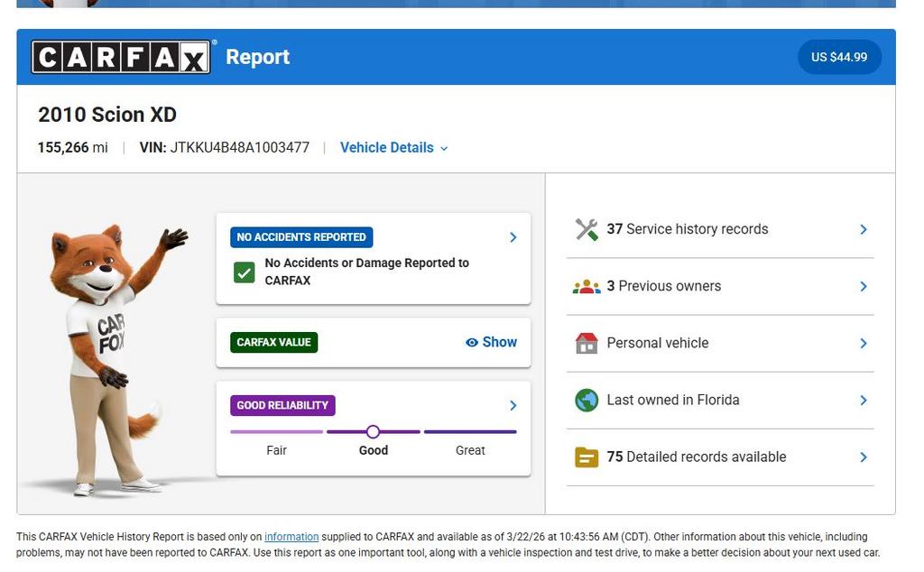Click the yellow detailed records folder icon
Viewport: 924px width, 572px height.
tap(587, 457)
